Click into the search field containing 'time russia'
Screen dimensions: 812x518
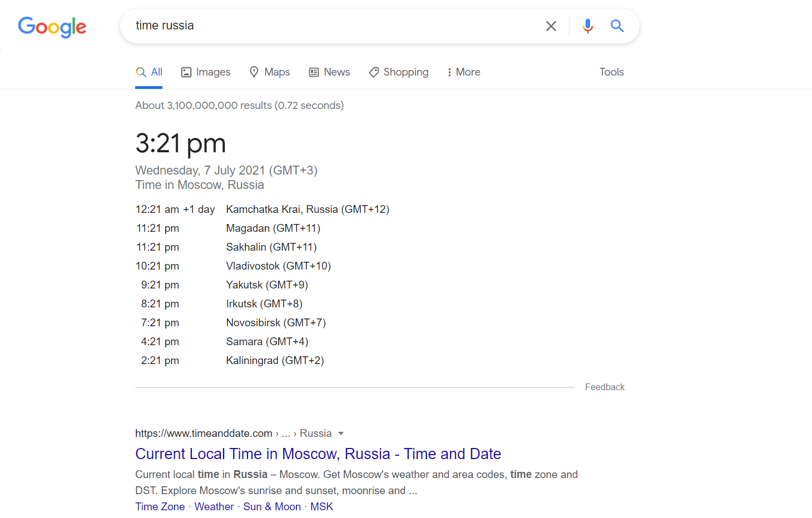pyautogui.click(x=334, y=26)
